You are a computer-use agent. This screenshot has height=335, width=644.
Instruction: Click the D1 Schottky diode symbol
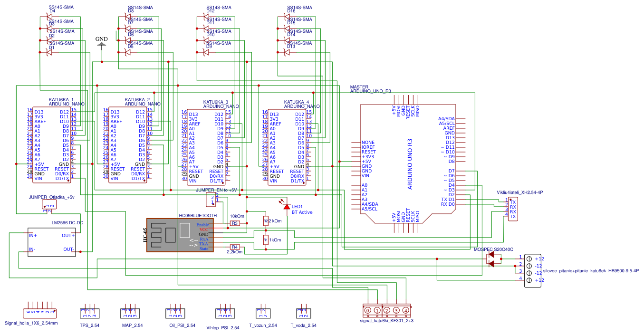click(x=49, y=52)
